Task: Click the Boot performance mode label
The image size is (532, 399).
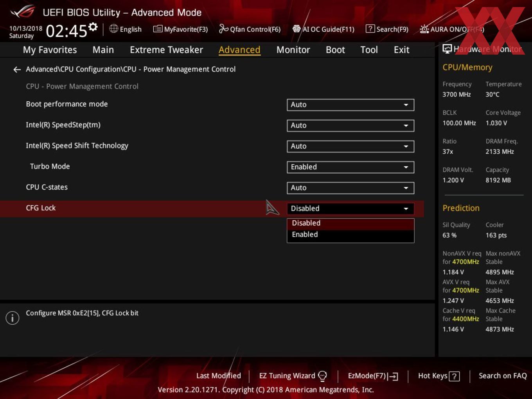Action: pos(67,104)
